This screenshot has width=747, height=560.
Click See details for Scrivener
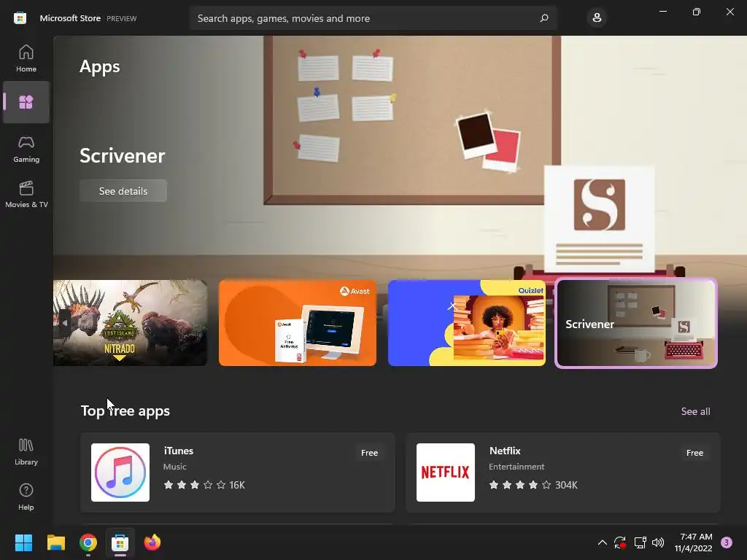pyautogui.click(x=123, y=191)
